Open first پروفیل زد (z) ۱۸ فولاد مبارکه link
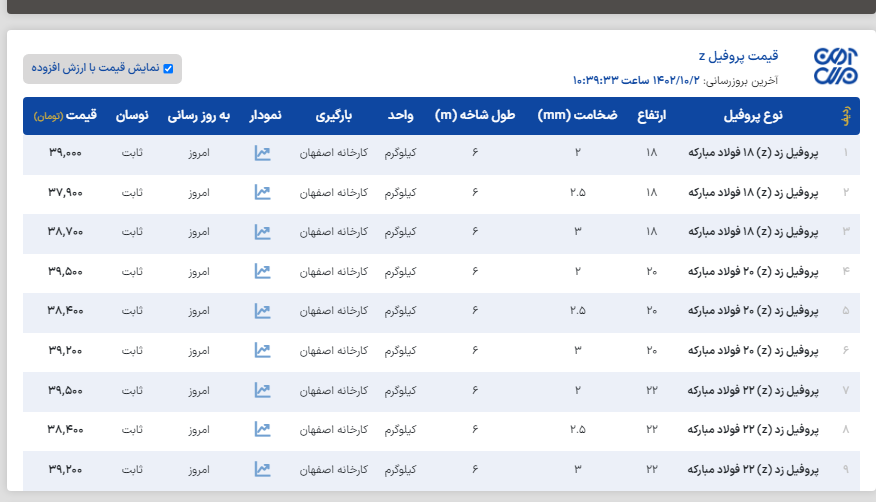This screenshot has width=876, height=502. click(753, 153)
